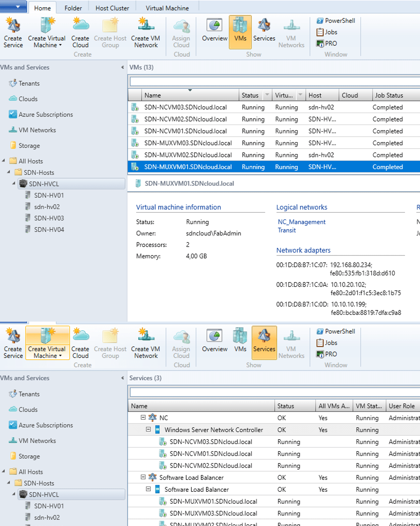Screen dimensions: 420x526
Task: Open Create Virtual Machine in the top ribbon
Action: 47,33
